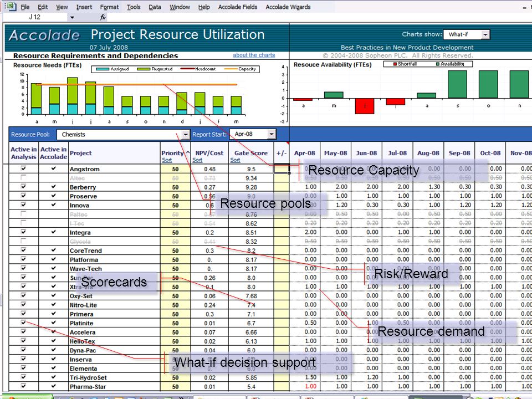Click the Assigned legend swatch
Image resolution: width=532 pixels, height=399 pixels.
pyautogui.click(x=103, y=69)
